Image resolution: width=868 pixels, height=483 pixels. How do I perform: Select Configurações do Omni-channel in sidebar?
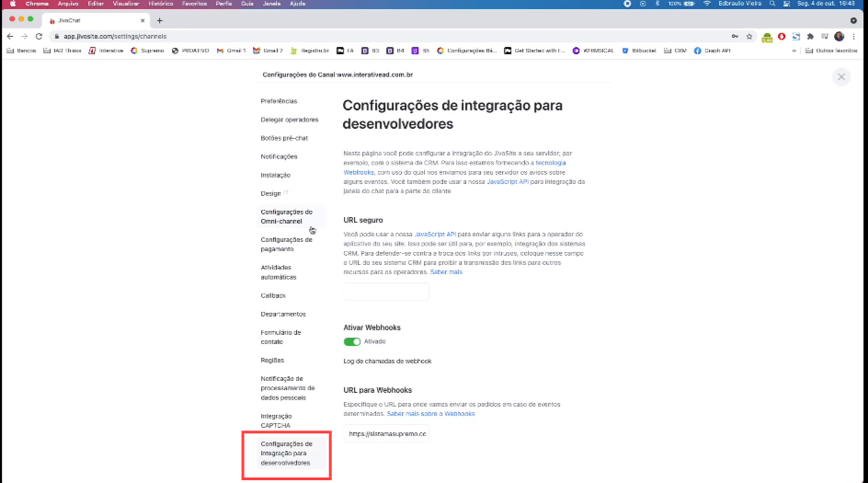[x=286, y=216]
